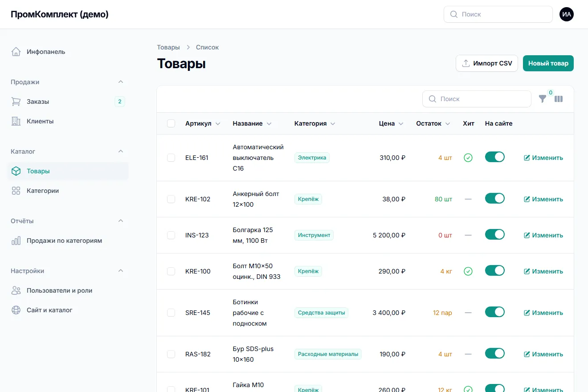Toggle На сайте switch for SRE-145
This screenshot has width=588, height=392.
(495, 312)
